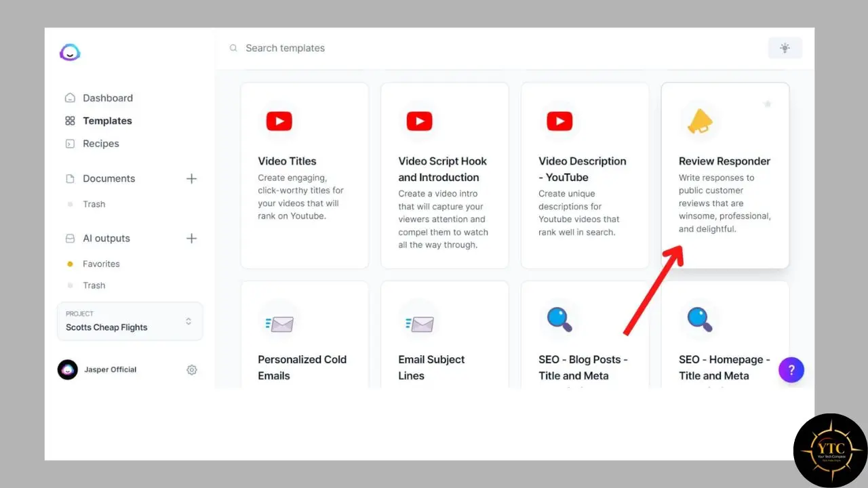This screenshot has height=488, width=868.
Task: Expand the Scotts Cheap Flights project selector
Action: pos(130,321)
